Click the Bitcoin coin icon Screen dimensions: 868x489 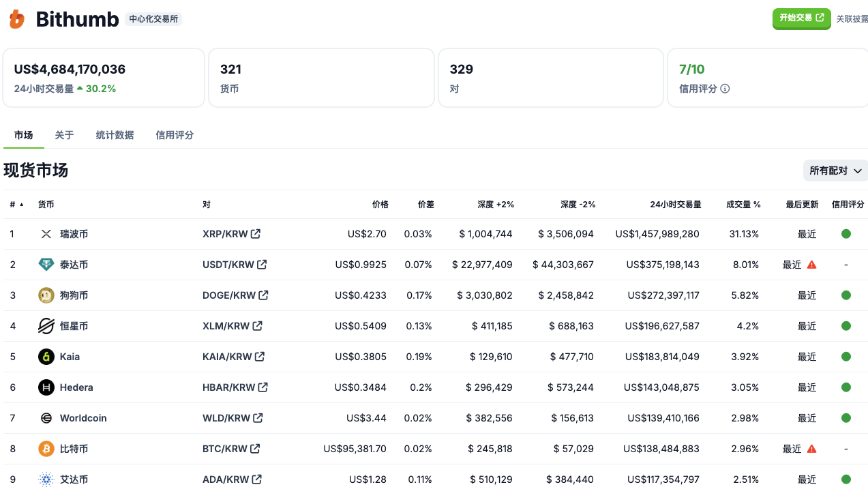click(x=46, y=448)
